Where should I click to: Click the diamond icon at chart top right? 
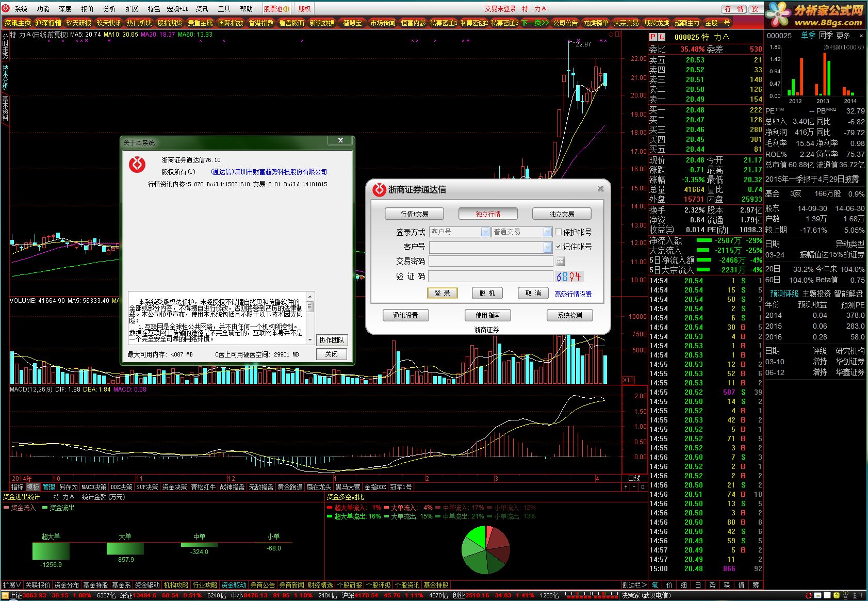point(611,34)
